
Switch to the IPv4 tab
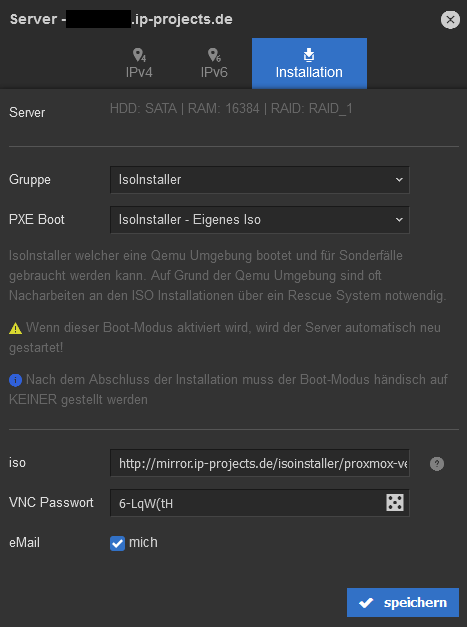(x=139, y=63)
